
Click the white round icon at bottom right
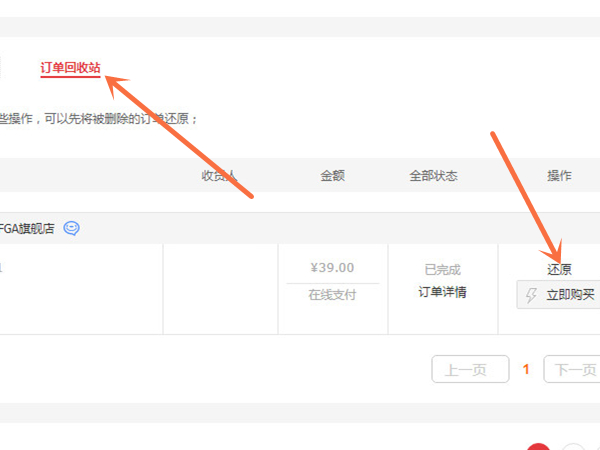pyautogui.click(x=573, y=446)
